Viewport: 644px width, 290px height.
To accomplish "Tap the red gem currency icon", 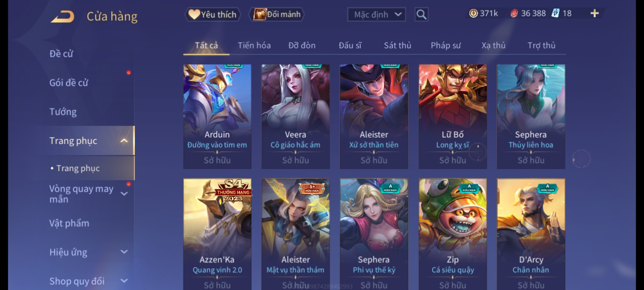I will coord(514,13).
